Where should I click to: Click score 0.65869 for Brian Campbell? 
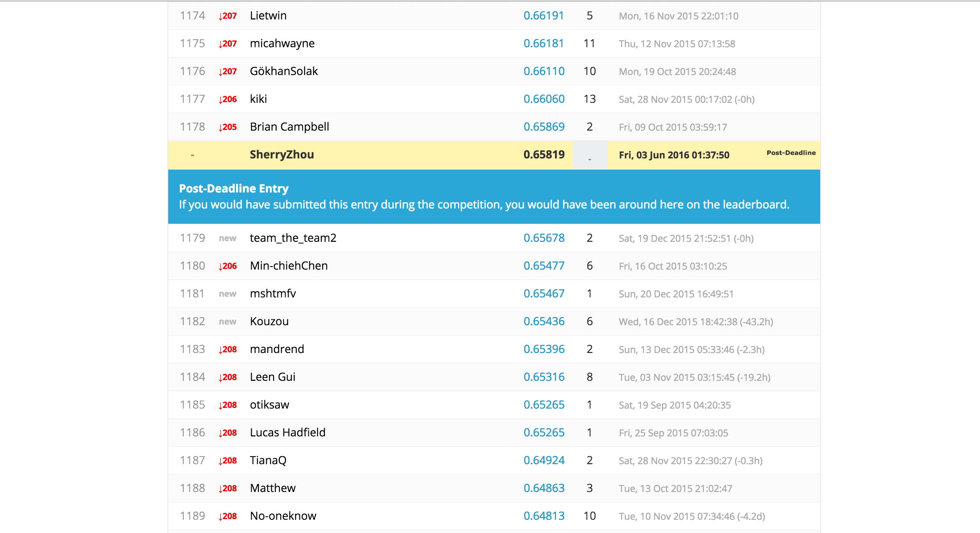coord(544,127)
